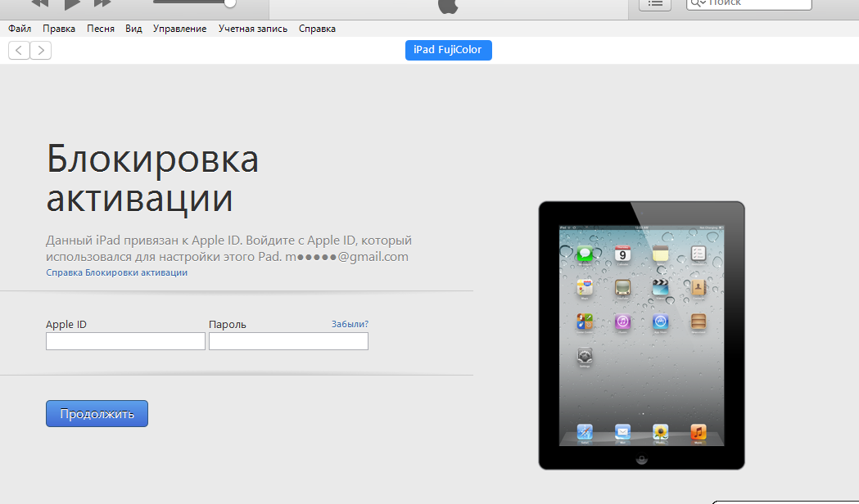Image resolution: width=859 pixels, height=504 pixels.
Task: Open the Управление menu
Action: (x=178, y=28)
